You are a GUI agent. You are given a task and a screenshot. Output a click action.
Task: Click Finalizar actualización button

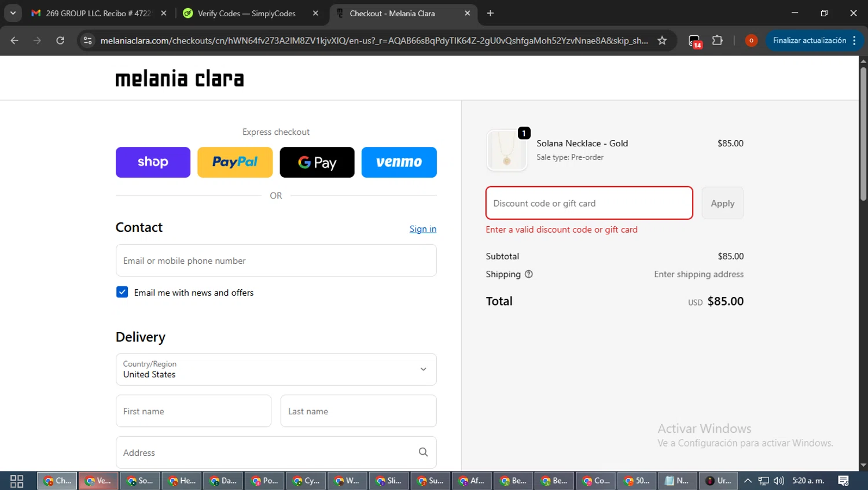(809, 40)
